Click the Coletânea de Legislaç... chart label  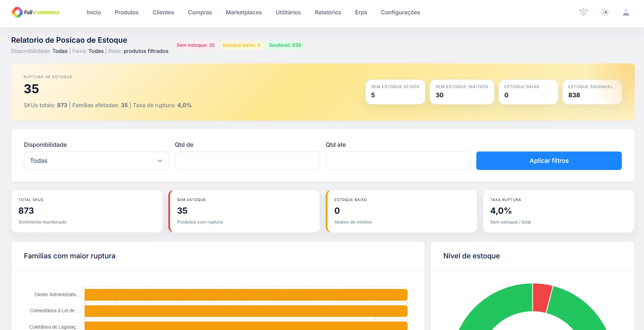click(x=54, y=327)
